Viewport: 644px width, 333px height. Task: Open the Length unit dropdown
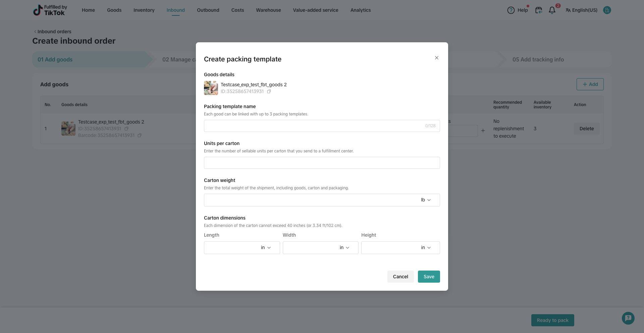click(x=266, y=248)
